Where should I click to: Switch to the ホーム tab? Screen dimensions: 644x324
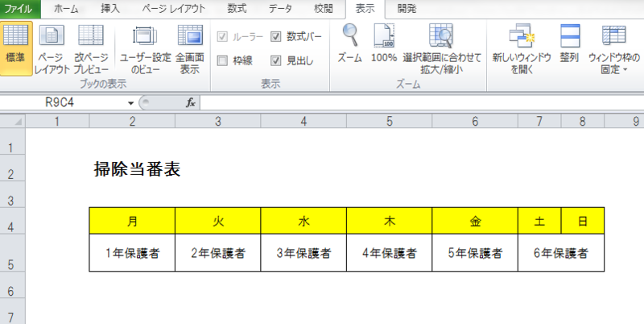[66, 9]
